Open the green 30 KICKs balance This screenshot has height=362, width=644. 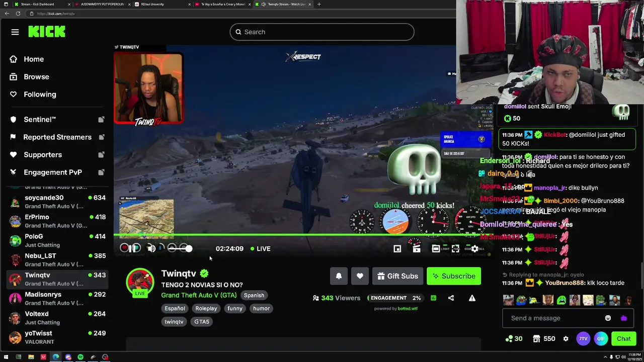[514, 339]
